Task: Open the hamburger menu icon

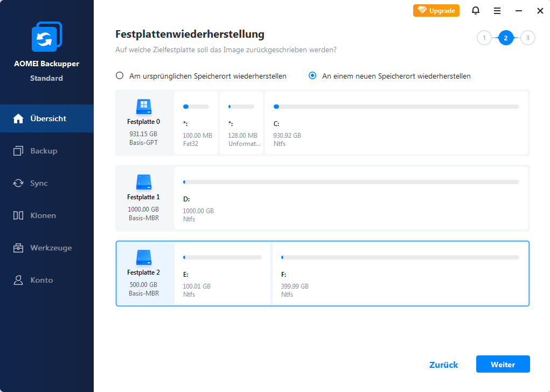Action: tap(497, 11)
